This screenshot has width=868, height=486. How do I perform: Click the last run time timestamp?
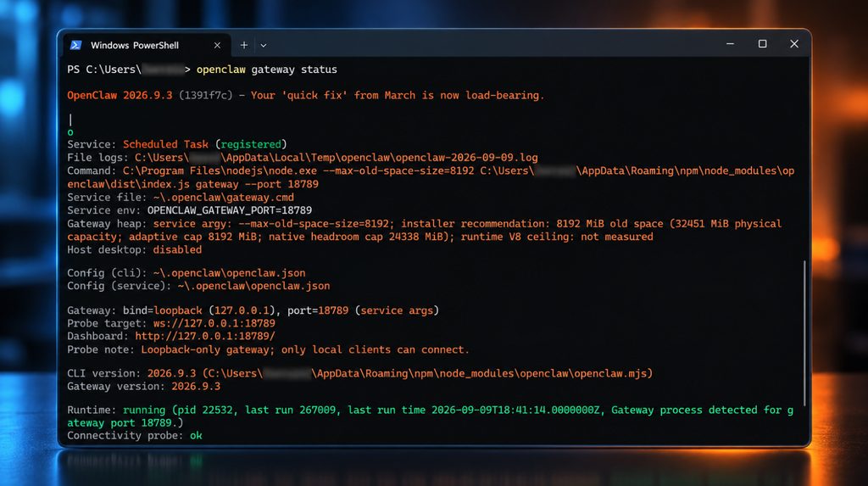[515, 410]
